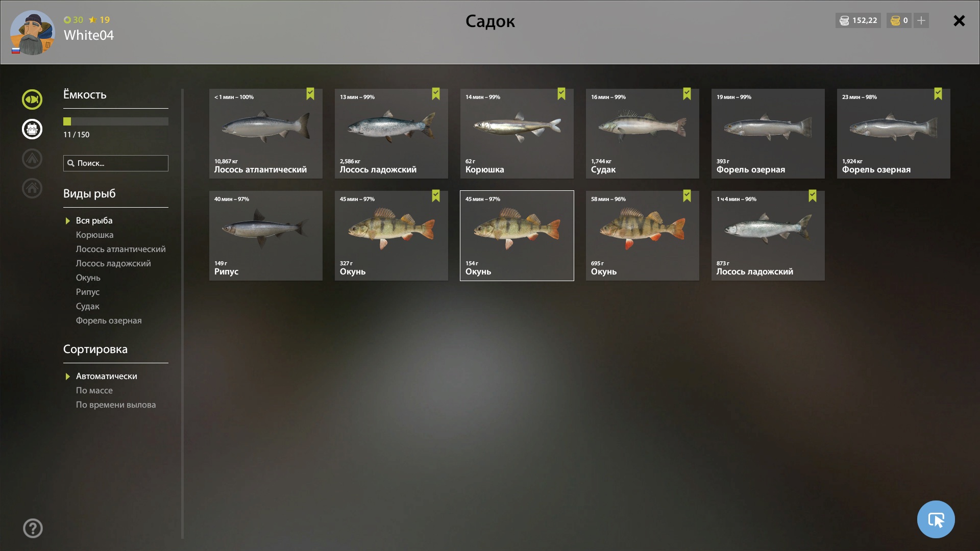Screen dimensions: 980x551
Task: Sort by catch time По времени вылова
Action: point(116,405)
